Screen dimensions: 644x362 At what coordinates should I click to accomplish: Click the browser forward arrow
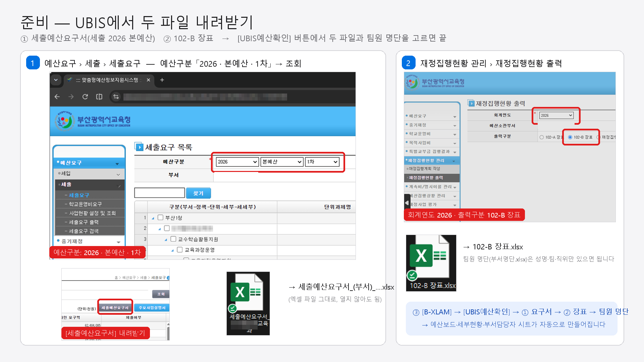click(x=71, y=97)
